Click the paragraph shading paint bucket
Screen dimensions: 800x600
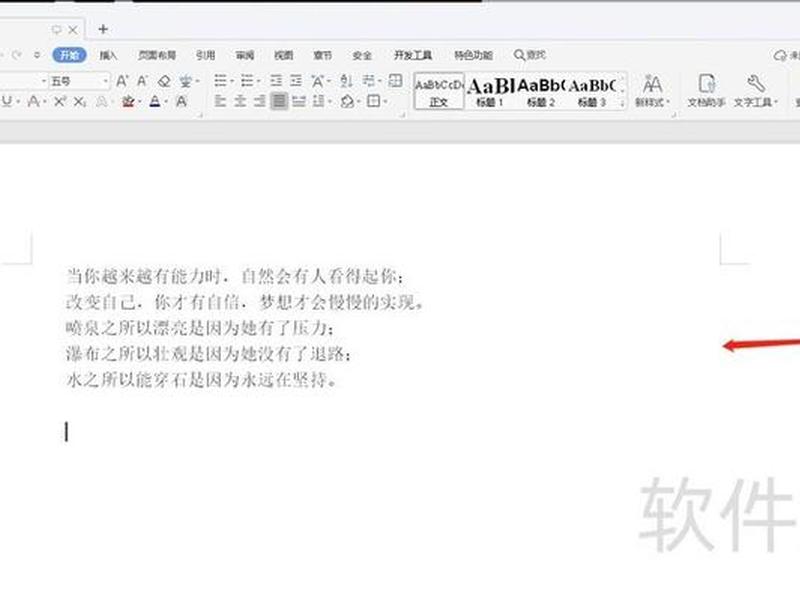click(347, 101)
